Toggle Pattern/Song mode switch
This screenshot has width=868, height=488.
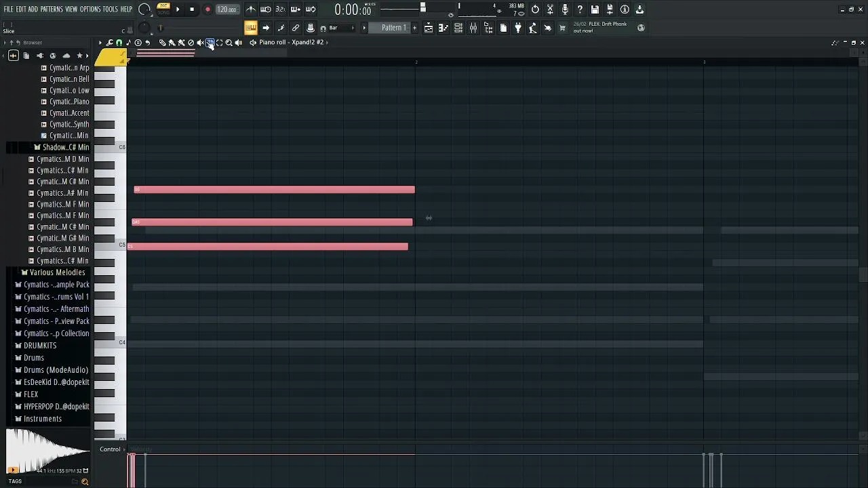pyautogui.click(x=163, y=9)
